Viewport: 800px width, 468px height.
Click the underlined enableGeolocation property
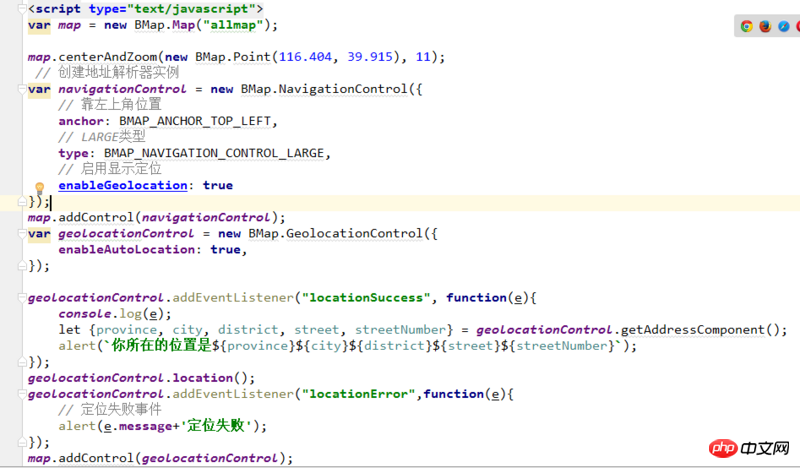pyautogui.click(x=123, y=185)
